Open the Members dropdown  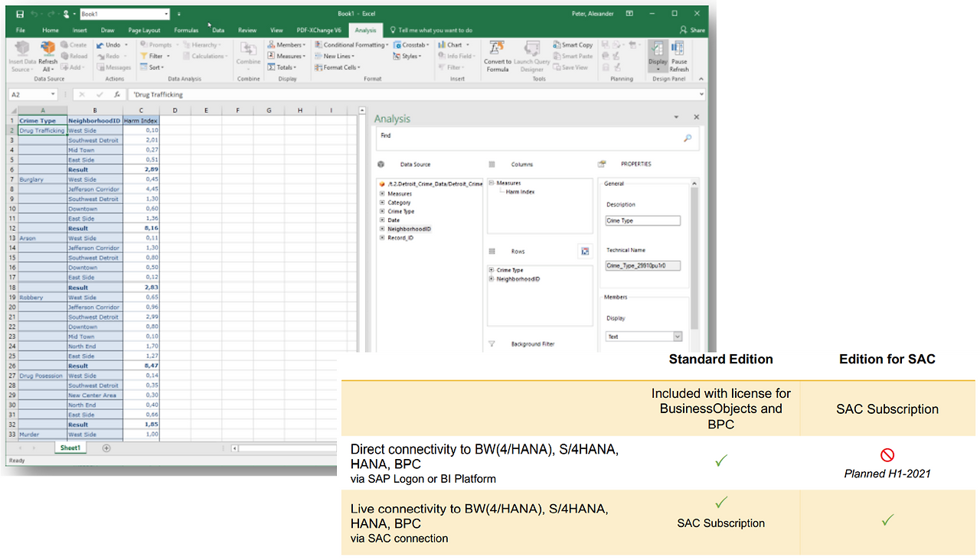(x=302, y=44)
